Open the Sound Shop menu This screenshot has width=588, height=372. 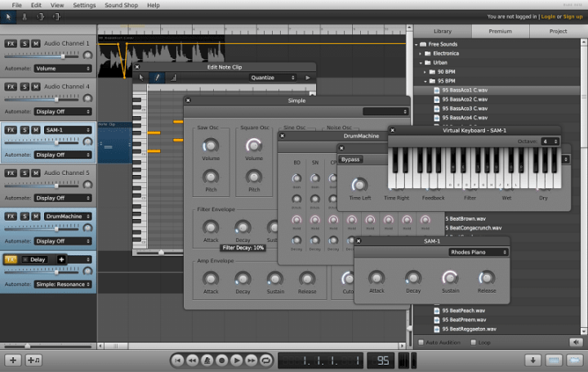point(120,5)
